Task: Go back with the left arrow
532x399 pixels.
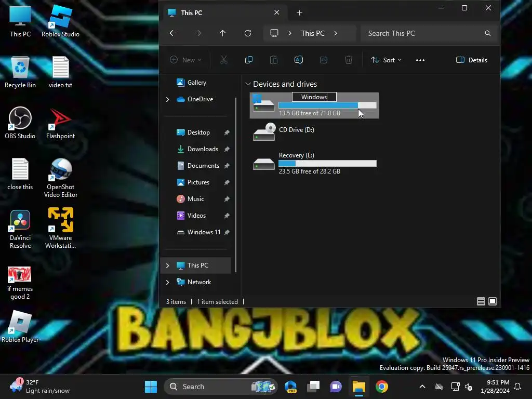Action: click(x=172, y=33)
